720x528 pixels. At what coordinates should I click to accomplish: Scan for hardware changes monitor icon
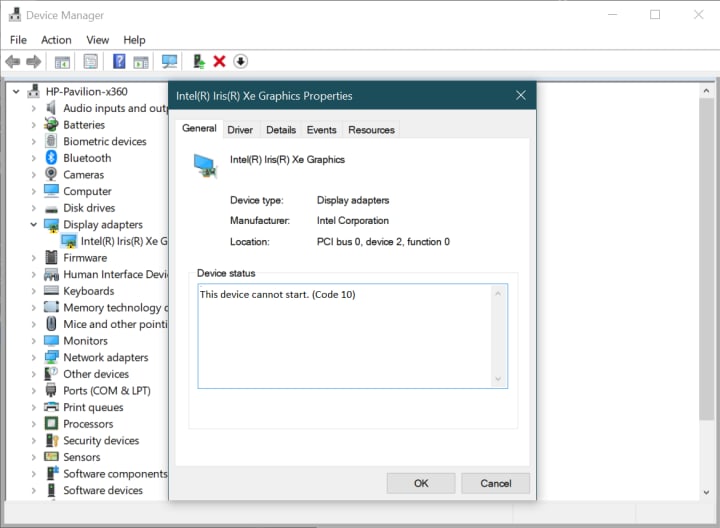click(169, 61)
